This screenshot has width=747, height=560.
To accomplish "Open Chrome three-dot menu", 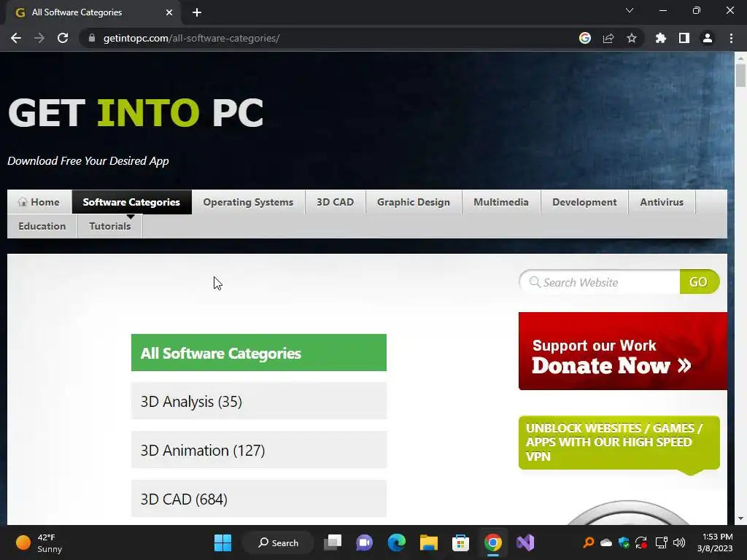I will pos(731,38).
